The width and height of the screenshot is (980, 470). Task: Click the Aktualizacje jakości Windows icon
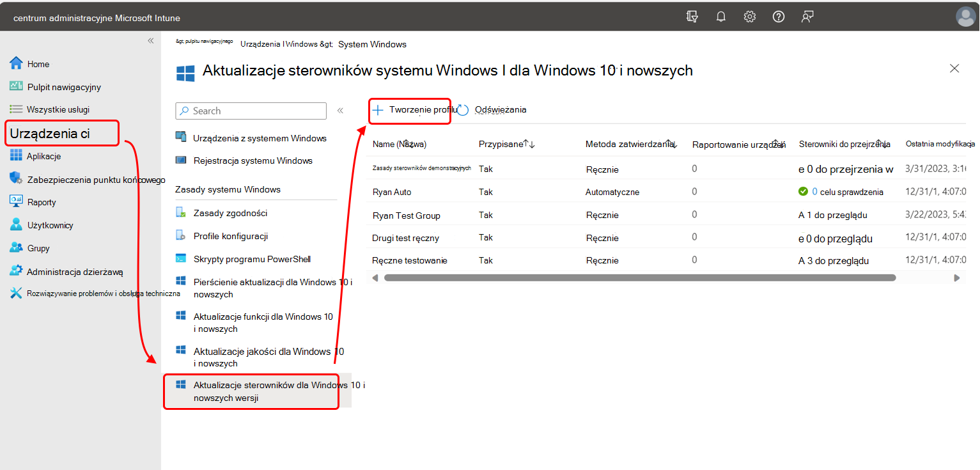[x=181, y=350]
